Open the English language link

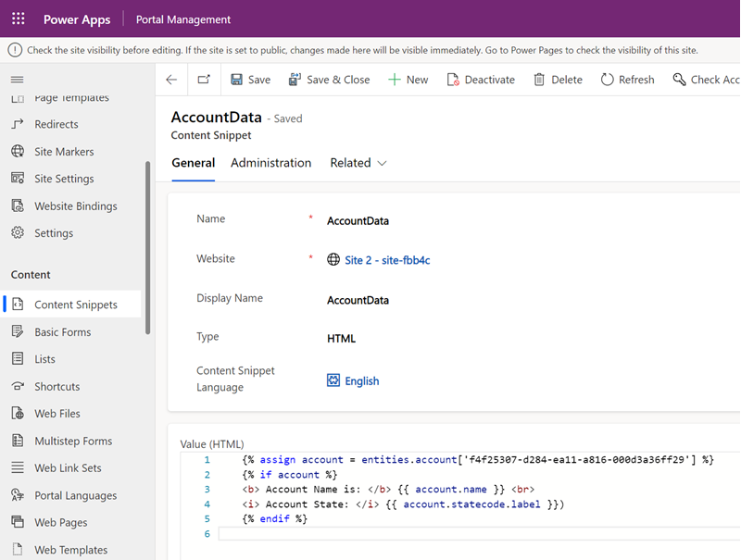(361, 380)
